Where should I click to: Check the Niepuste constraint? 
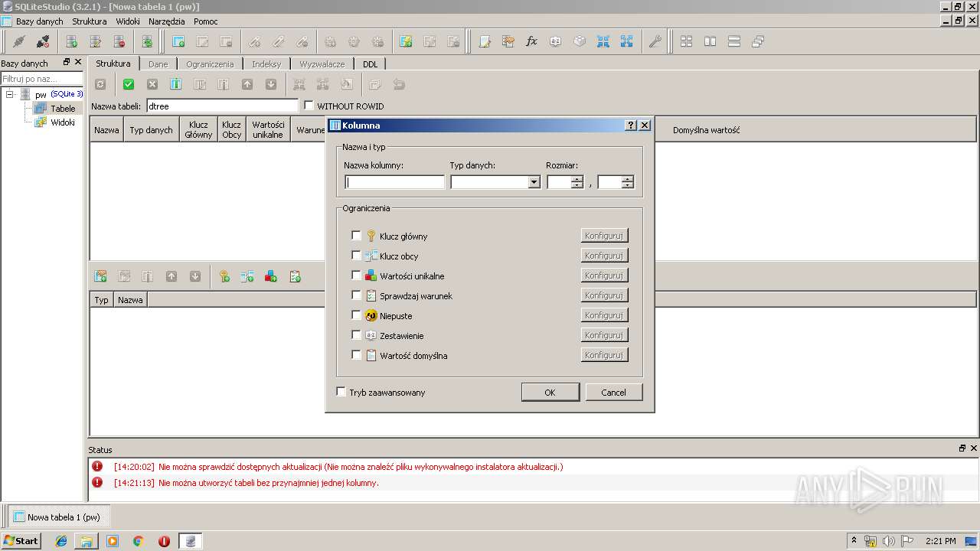pos(356,315)
